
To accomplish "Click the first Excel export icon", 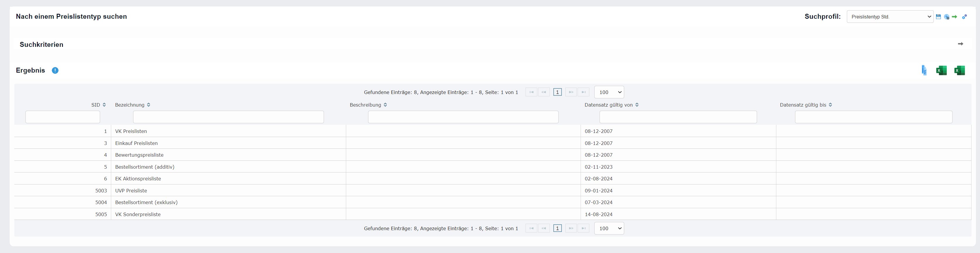I will pyautogui.click(x=941, y=70).
